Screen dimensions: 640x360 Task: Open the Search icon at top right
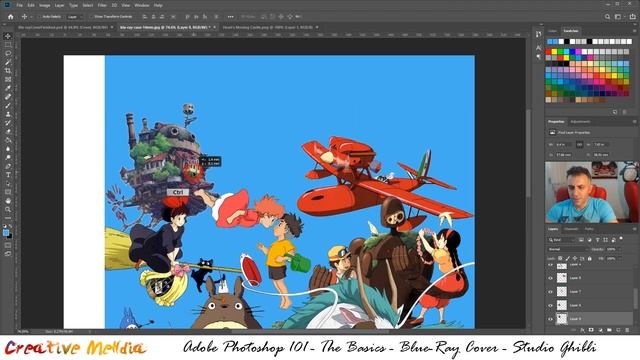[607, 17]
